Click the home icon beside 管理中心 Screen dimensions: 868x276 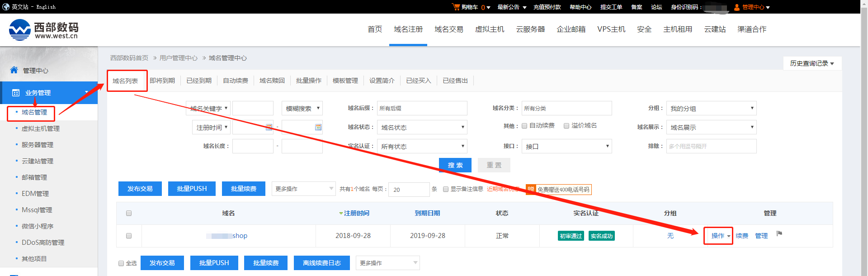pos(14,70)
